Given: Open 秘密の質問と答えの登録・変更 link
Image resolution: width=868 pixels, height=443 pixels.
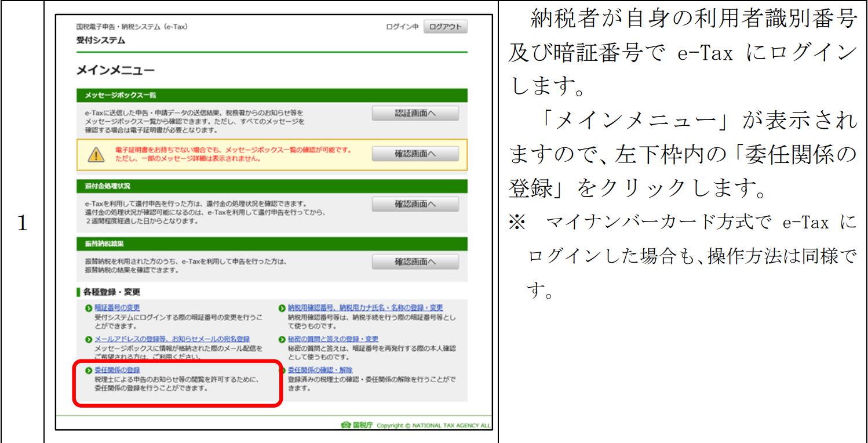Looking at the screenshot, I should tap(333, 339).
